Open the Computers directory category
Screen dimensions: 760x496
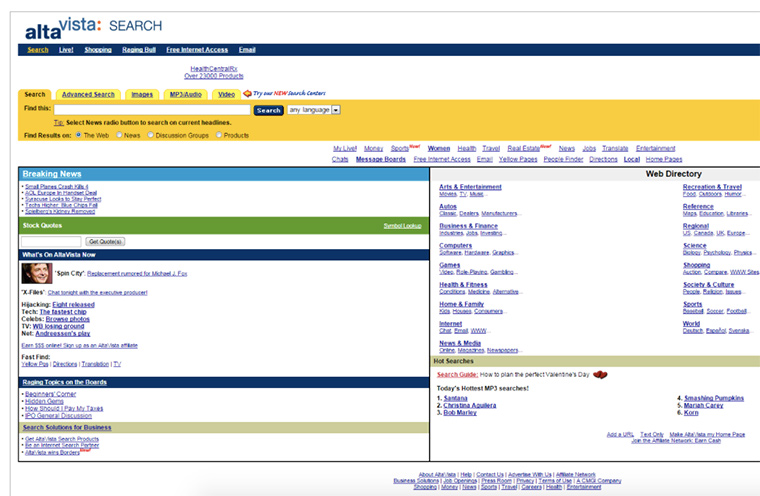click(x=455, y=246)
